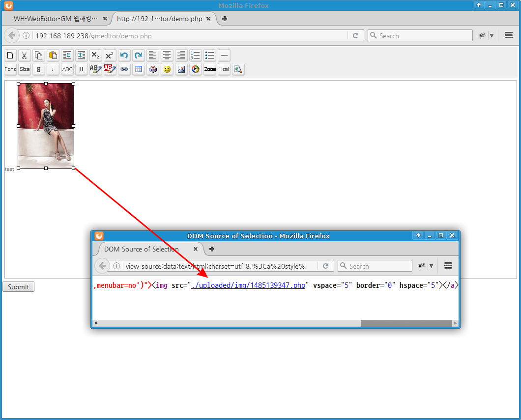521x420 pixels.
Task: Click the Submit button
Action: tap(18, 286)
